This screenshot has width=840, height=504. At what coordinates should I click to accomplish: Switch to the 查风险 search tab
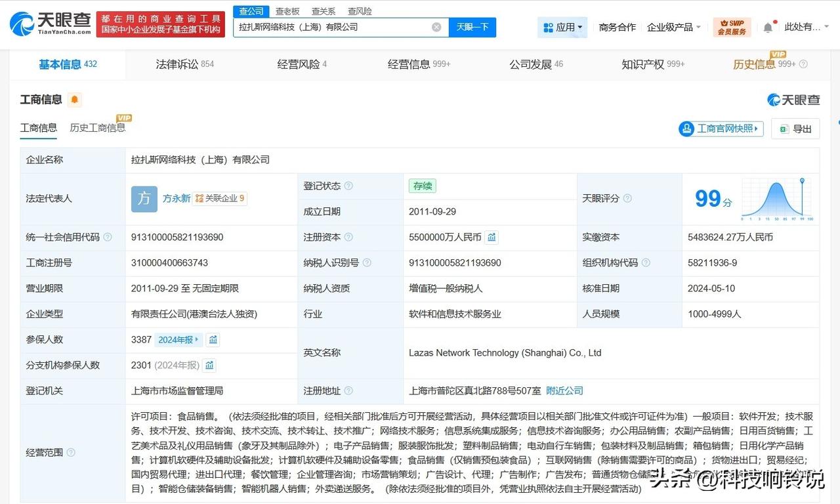click(360, 11)
